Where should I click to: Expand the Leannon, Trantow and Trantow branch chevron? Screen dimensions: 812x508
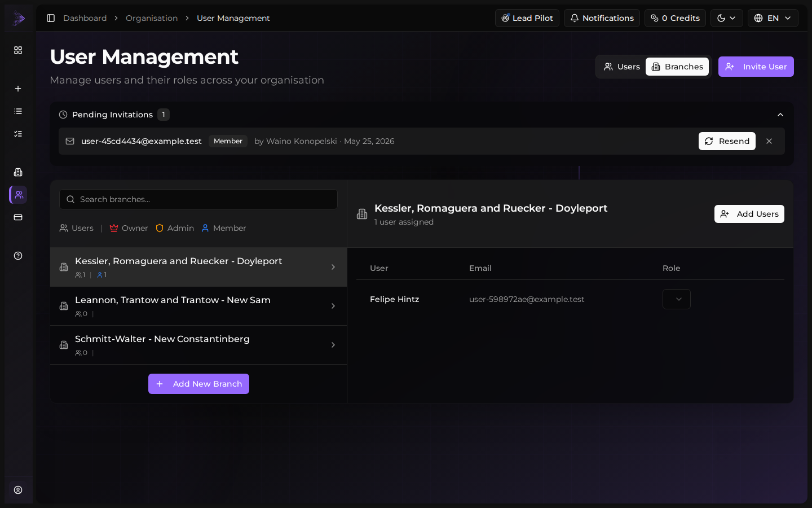coord(333,306)
